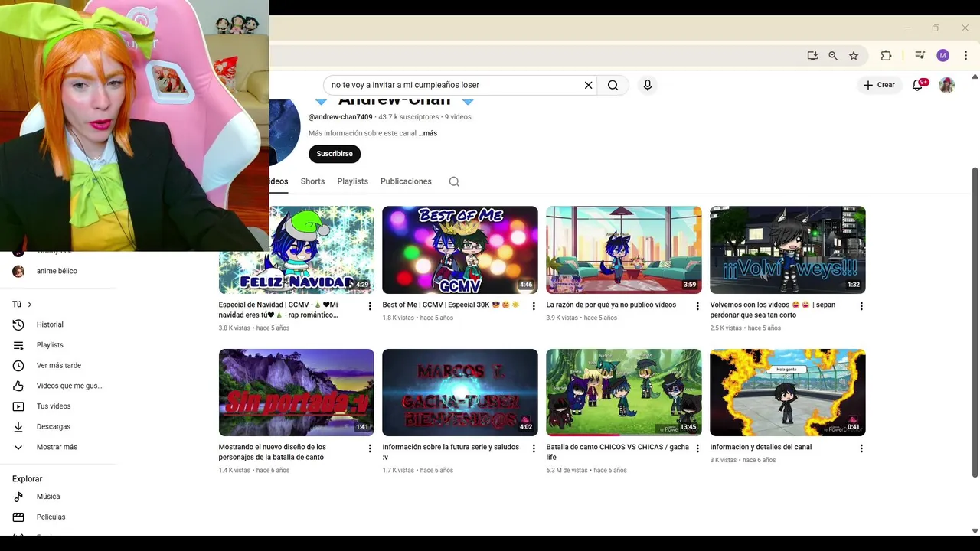980x551 pixels.
Task: Click the page vertical scrollbar
Action: pos(975,321)
